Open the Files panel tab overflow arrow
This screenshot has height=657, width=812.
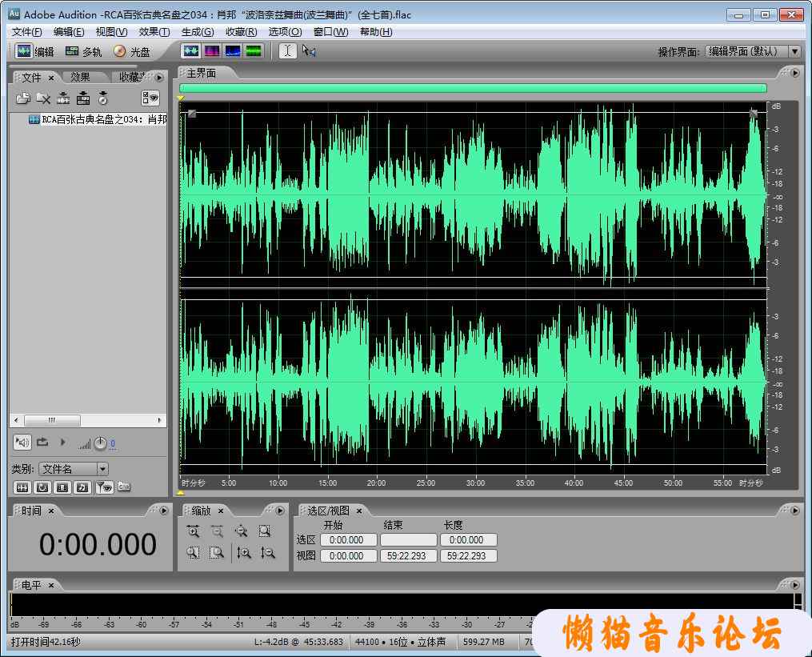(x=159, y=77)
